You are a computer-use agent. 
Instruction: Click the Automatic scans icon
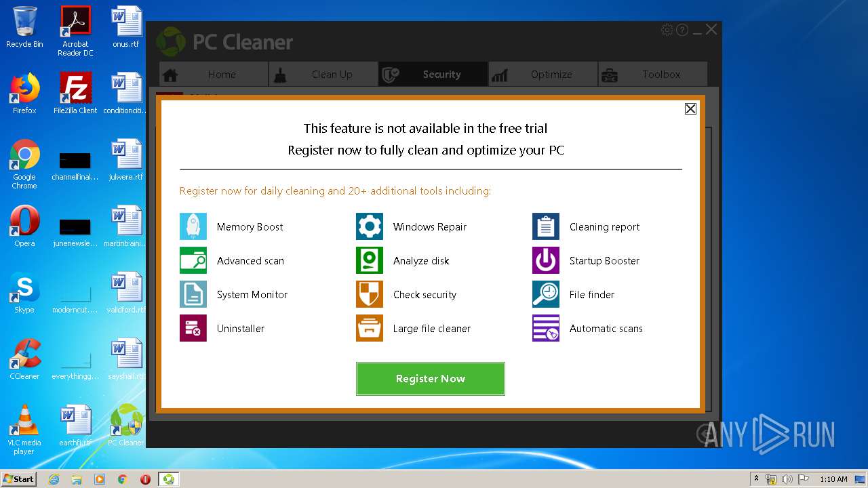(x=546, y=328)
